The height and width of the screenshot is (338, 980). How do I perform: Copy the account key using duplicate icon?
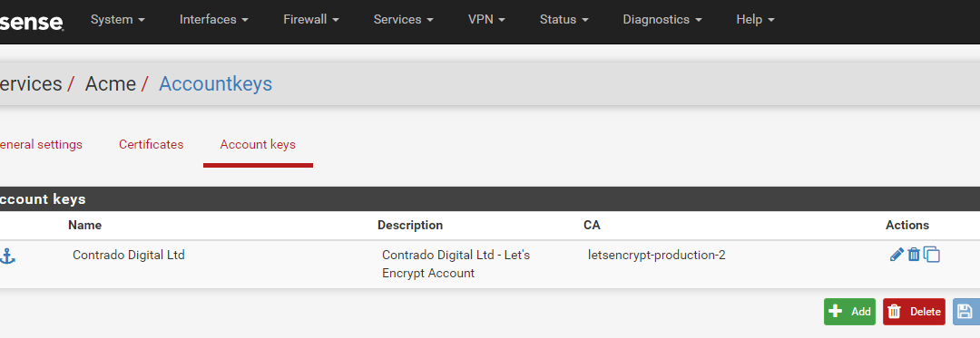point(932,255)
